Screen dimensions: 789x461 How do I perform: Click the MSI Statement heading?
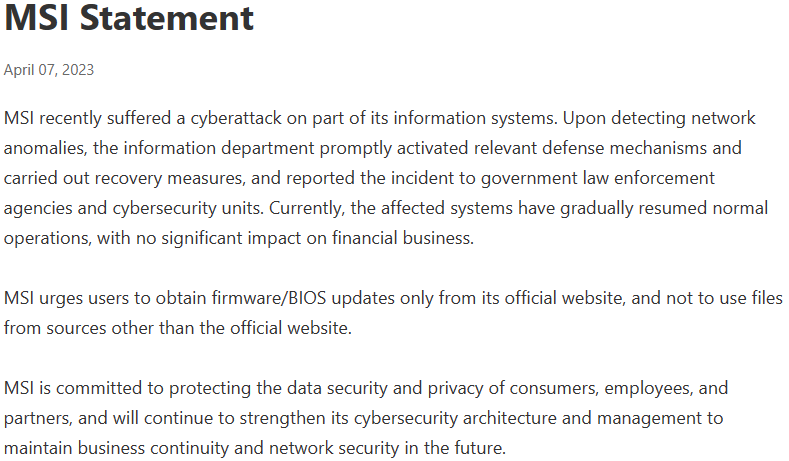(x=129, y=18)
